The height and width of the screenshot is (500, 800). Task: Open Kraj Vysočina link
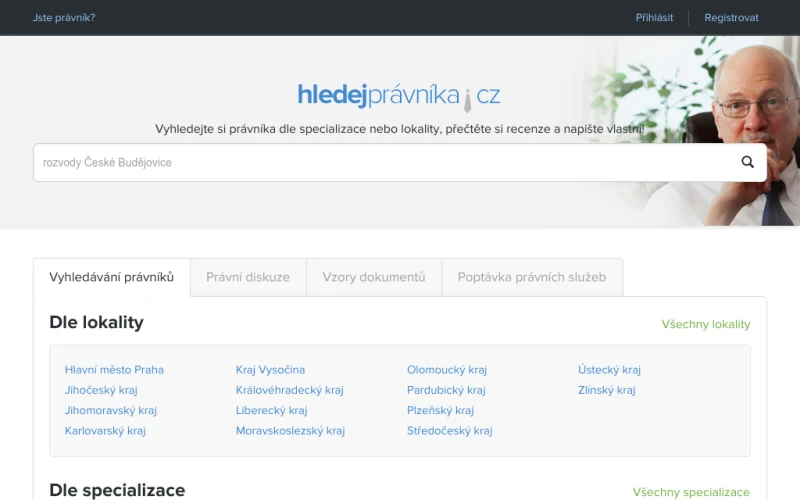pyautogui.click(x=270, y=370)
